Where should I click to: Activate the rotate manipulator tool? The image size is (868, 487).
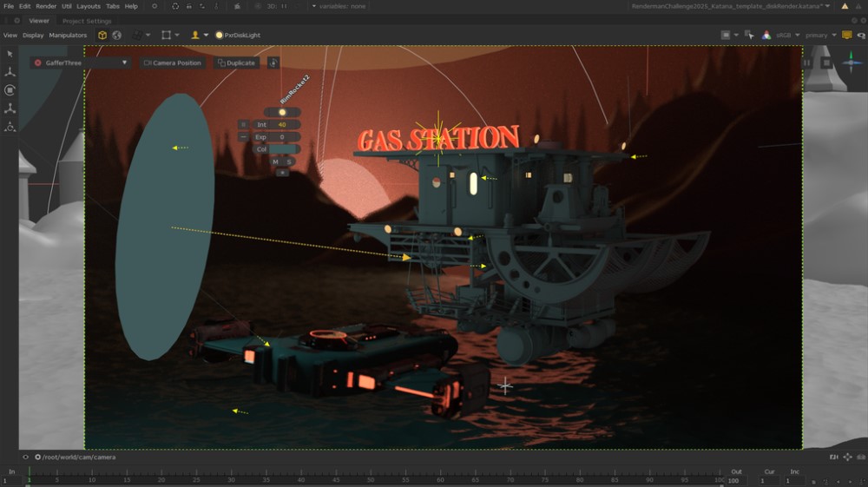[10, 90]
